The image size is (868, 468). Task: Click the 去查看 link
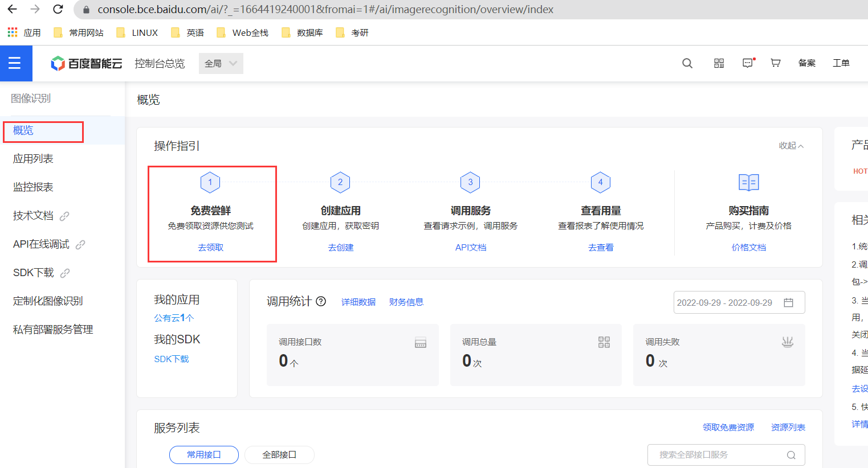click(x=601, y=248)
